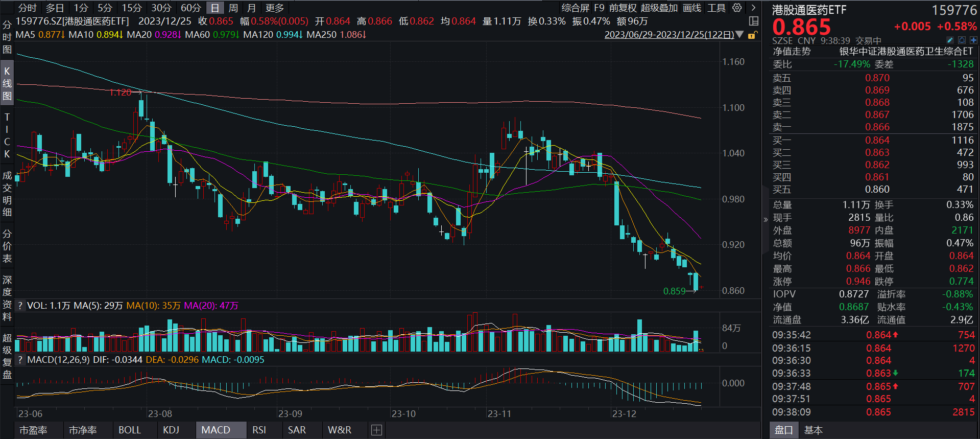This screenshot has height=439, width=980.
Task: Open the TICK side tab
Action: 7,135
